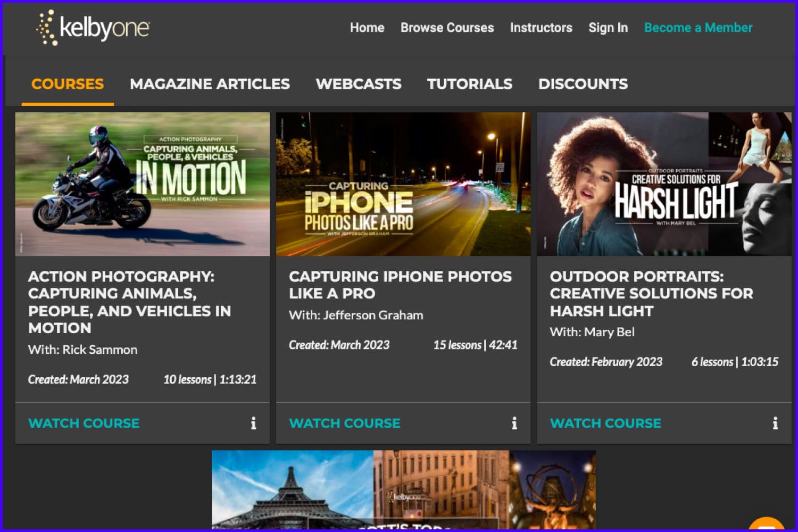Switch to Webcasts tab
Viewport: 798px width, 532px height.
tap(359, 84)
